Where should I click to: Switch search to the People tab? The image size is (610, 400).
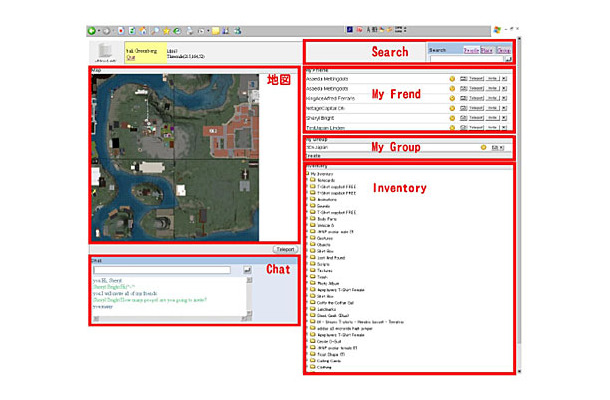click(x=471, y=51)
